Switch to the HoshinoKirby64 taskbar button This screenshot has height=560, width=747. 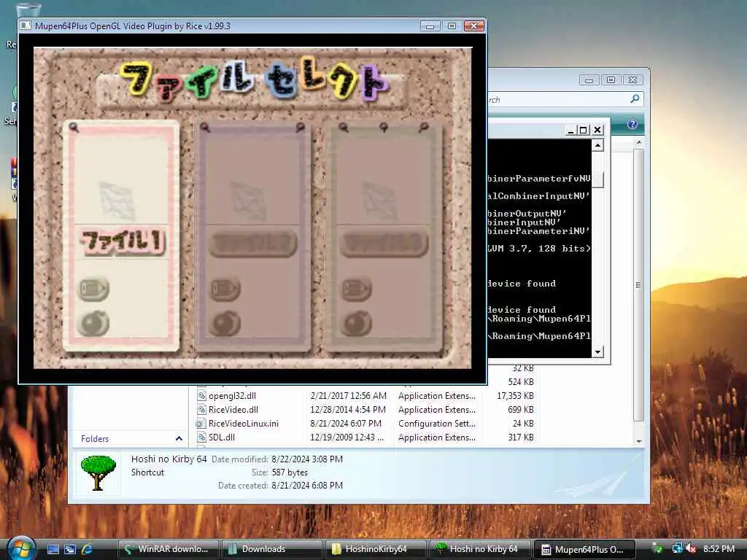pos(376,549)
